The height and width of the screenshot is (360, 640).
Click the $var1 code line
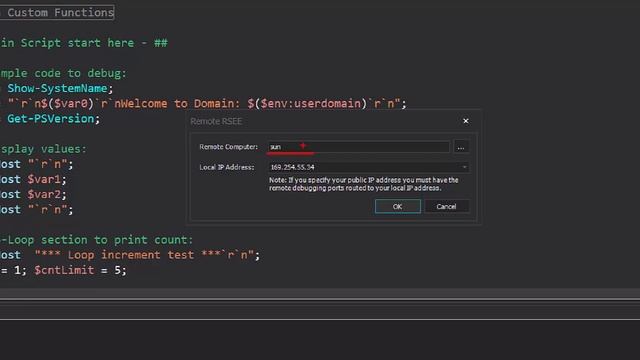point(33,179)
